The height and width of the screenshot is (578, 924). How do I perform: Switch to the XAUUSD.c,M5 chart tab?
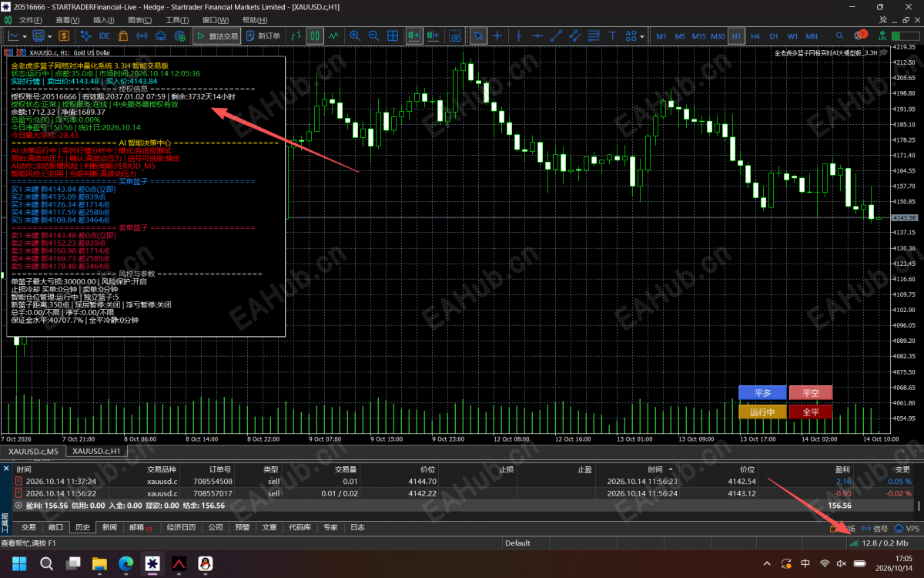click(33, 451)
